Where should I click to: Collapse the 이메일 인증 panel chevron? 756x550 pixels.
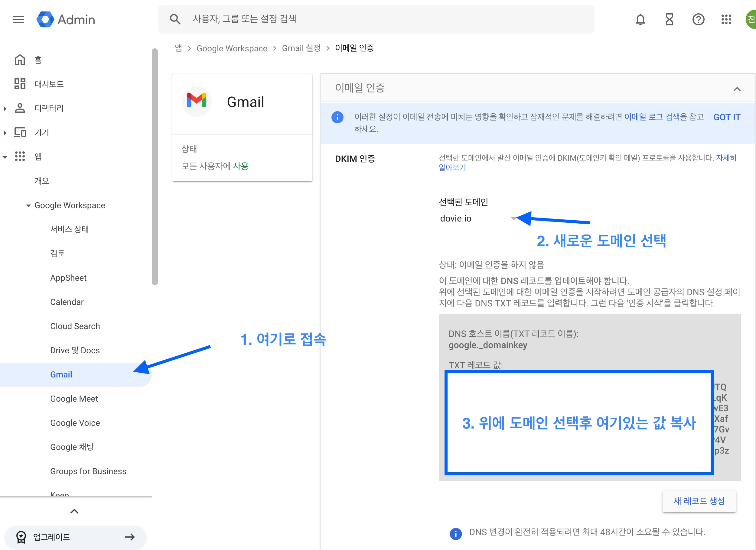(737, 89)
